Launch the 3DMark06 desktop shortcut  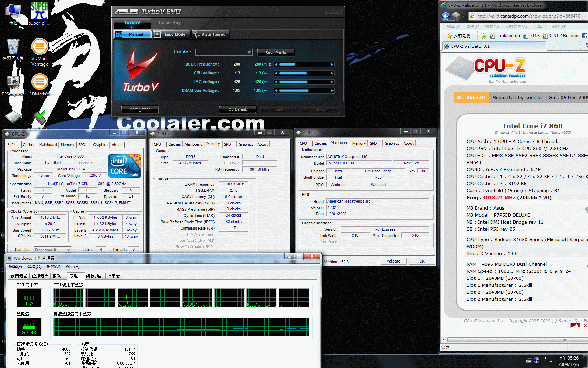point(40,84)
